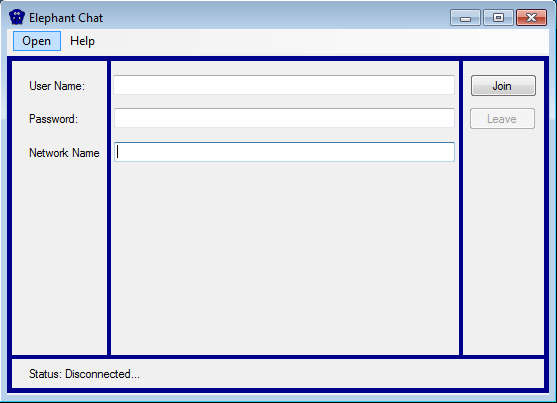The image size is (557, 403).
Task: Click the Elephant Chat title text
Action: pos(66,18)
